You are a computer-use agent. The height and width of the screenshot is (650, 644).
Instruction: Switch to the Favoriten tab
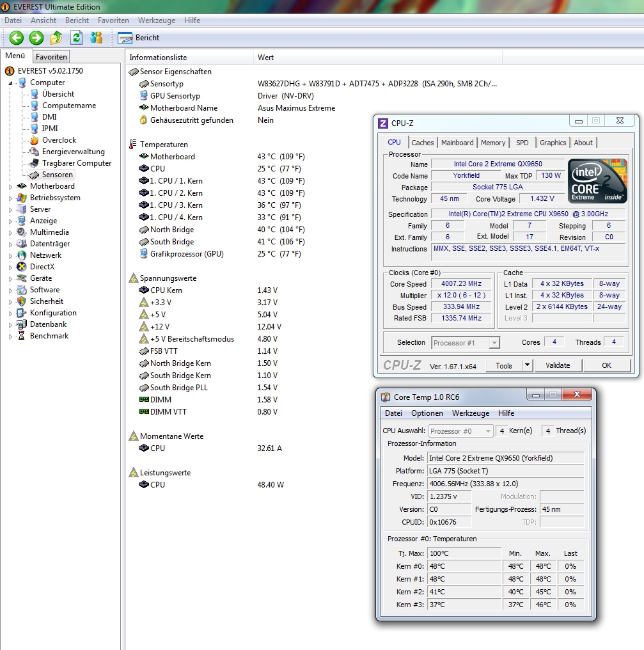51,57
